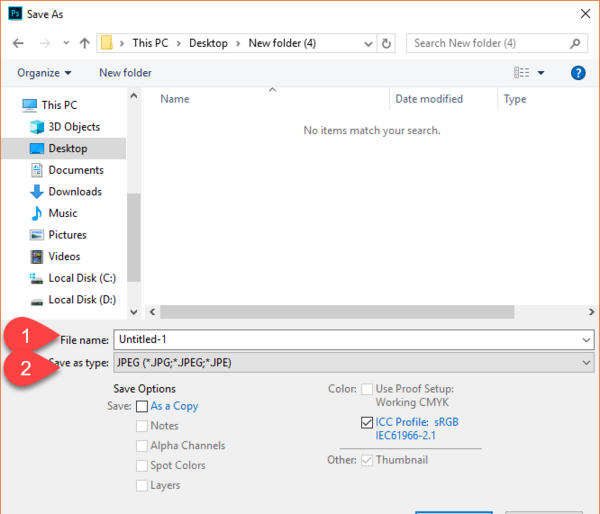Open the blue Help question icon
The image size is (600, 514).
point(578,73)
